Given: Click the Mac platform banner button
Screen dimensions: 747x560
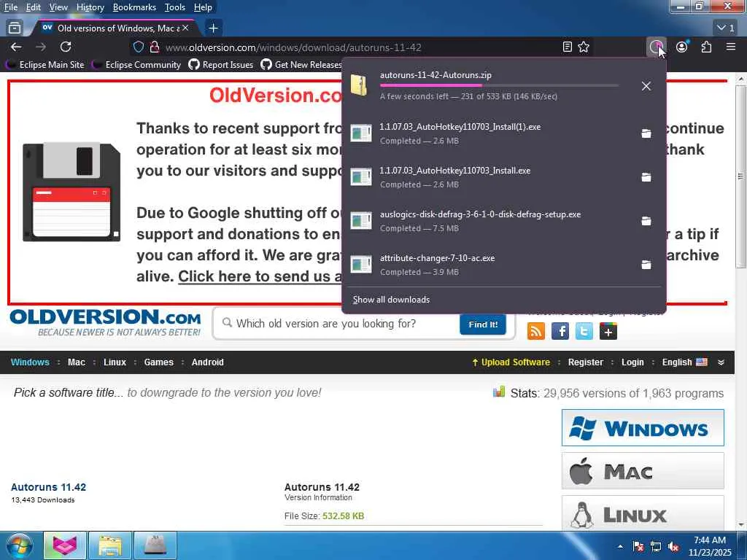Looking at the screenshot, I should [643, 471].
